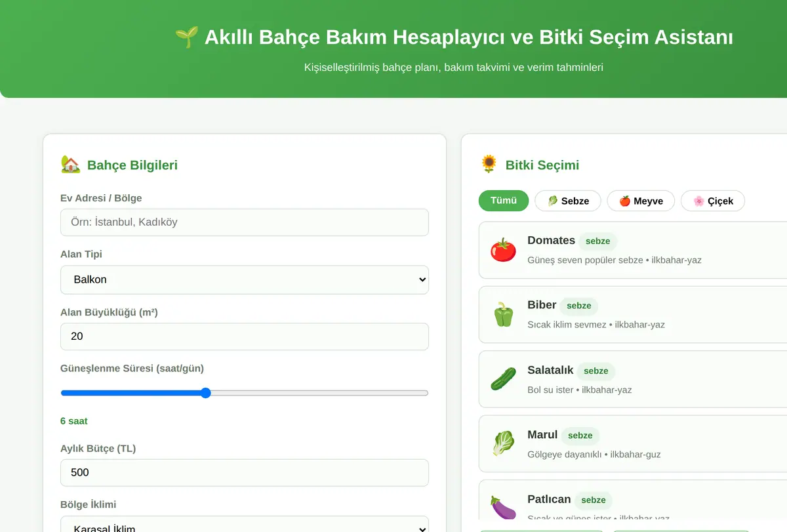Click the Güneşlenme Süresi (saat/gün) label

[x=132, y=368]
